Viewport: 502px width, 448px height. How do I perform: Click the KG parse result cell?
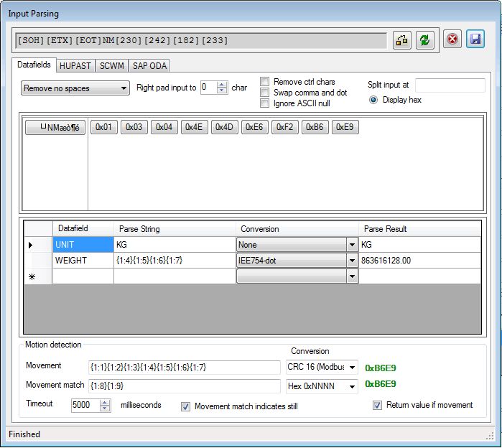(419, 245)
